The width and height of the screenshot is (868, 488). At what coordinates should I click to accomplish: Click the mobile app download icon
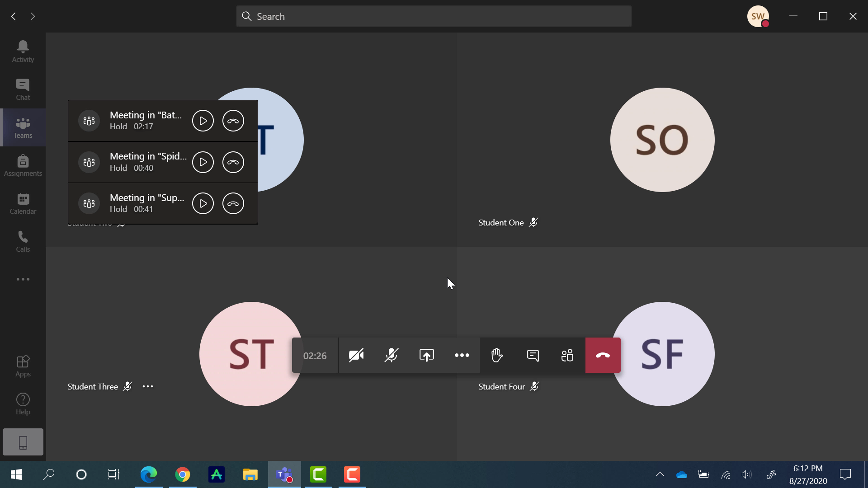pyautogui.click(x=23, y=442)
